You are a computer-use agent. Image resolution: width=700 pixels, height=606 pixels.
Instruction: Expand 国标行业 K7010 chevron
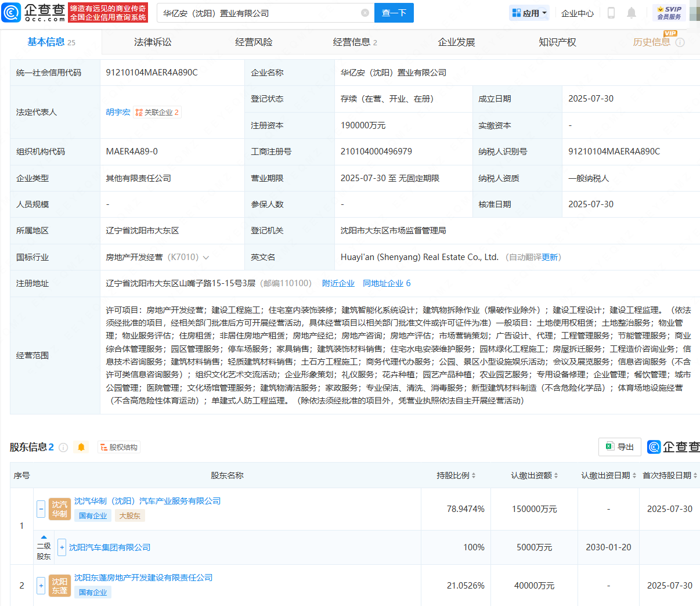pyautogui.click(x=205, y=258)
